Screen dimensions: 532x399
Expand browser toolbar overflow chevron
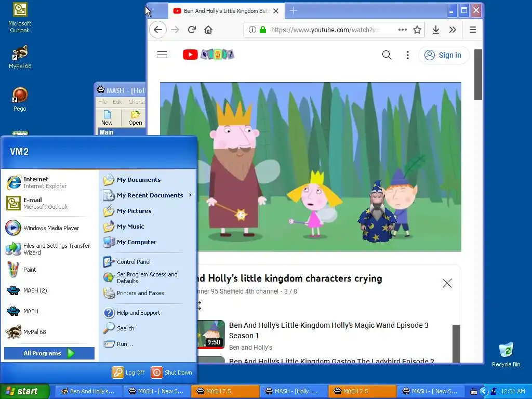[453, 30]
